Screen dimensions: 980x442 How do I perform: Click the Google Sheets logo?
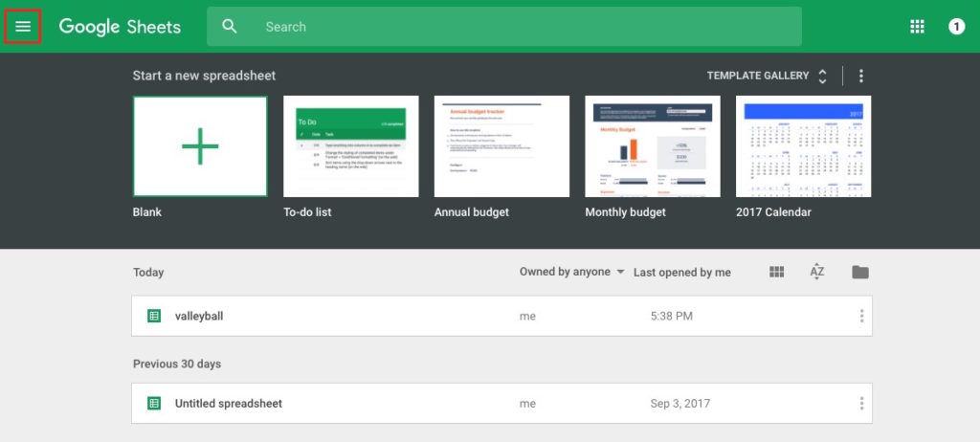[120, 27]
